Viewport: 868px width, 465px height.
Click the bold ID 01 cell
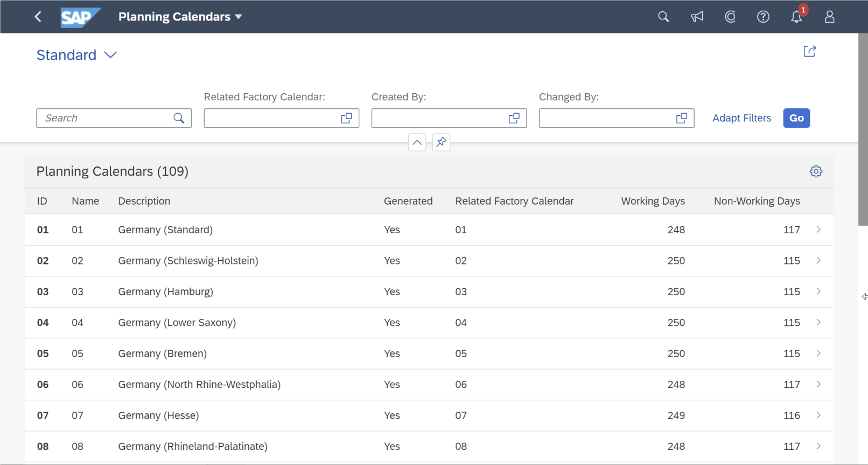coord(43,230)
